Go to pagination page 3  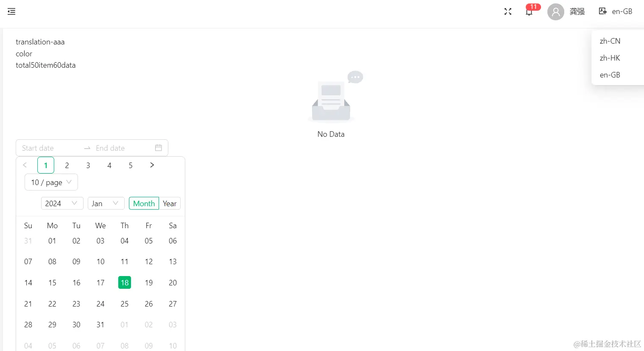[88, 165]
